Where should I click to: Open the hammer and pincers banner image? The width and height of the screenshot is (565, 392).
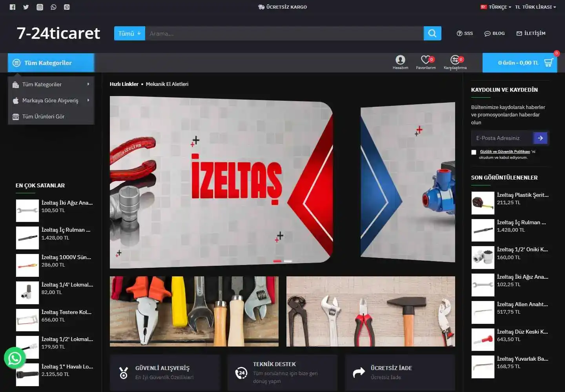coord(371,311)
